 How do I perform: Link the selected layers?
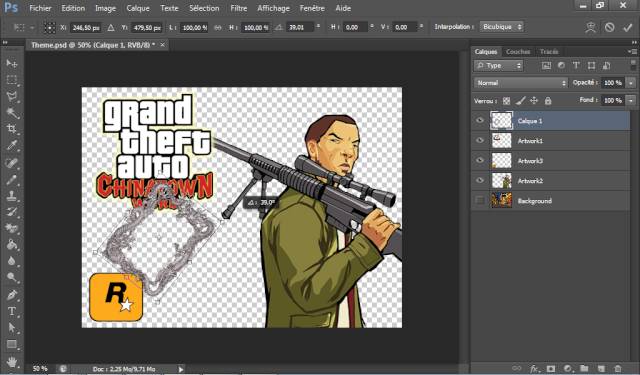point(517,368)
